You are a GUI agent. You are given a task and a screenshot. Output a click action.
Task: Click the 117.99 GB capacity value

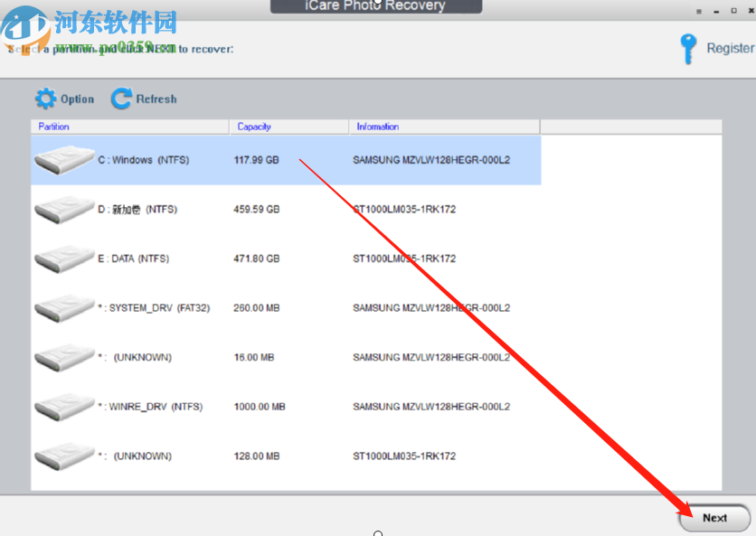[257, 160]
